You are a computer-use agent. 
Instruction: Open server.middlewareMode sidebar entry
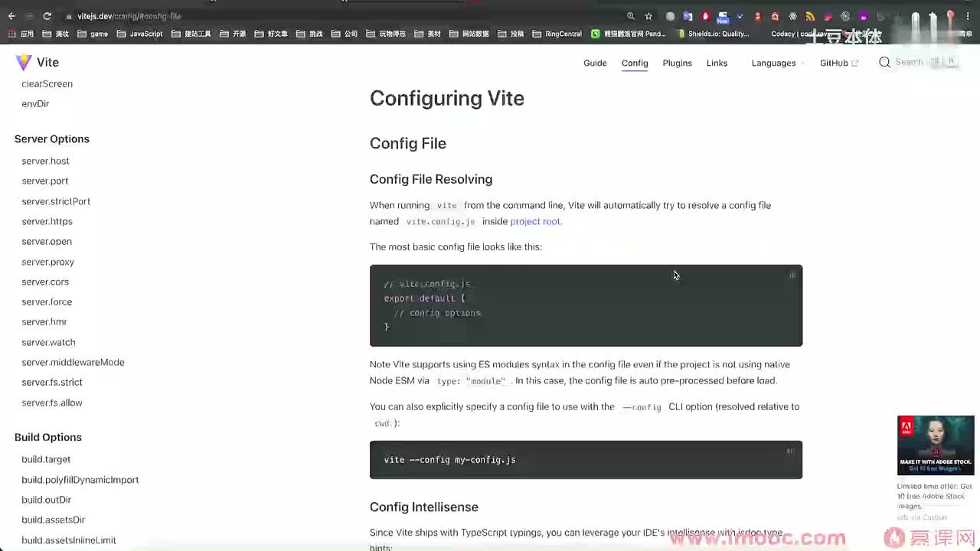(73, 362)
